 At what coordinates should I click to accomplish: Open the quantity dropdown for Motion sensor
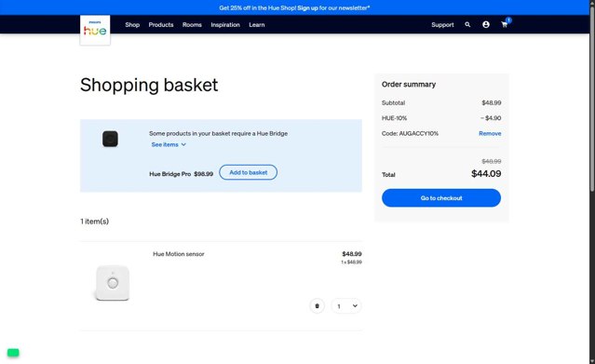[346, 306]
